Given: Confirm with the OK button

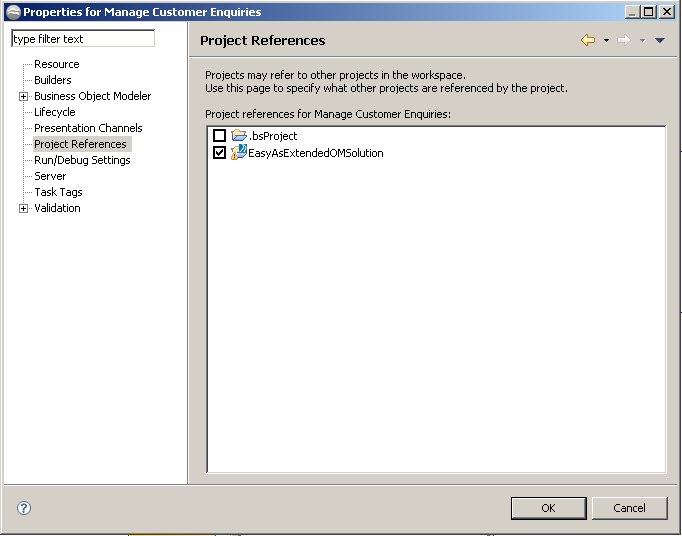Looking at the screenshot, I should point(548,508).
